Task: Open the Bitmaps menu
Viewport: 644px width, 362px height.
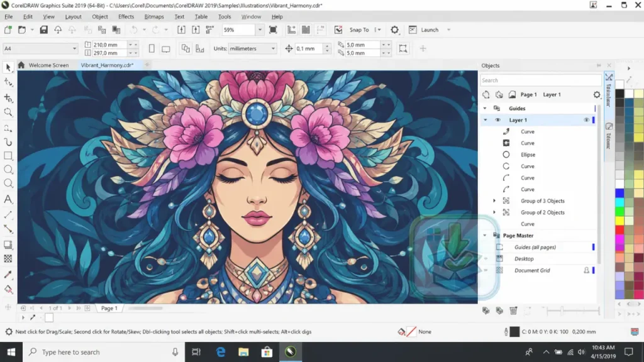Action: pos(154,17)
